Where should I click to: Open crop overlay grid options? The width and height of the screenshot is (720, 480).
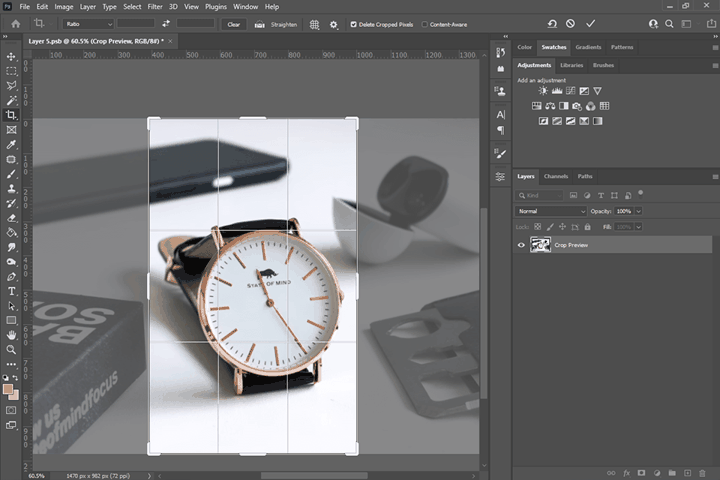[x=314, y=24]
